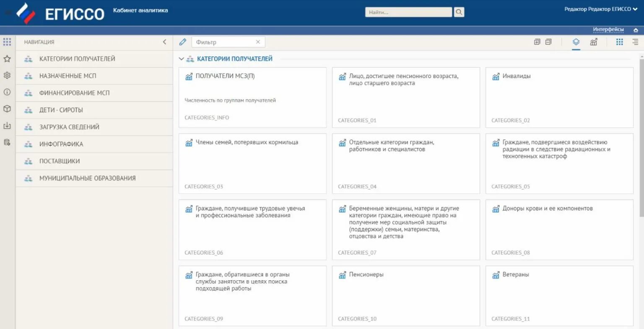Click collapse all icon in toolbar
The image size is (644, 329).
(548, 42)
